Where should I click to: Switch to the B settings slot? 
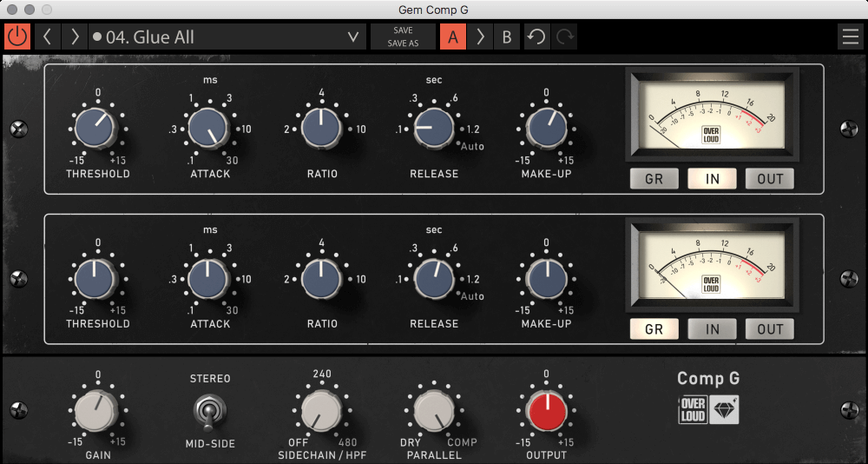coord(507,37)
